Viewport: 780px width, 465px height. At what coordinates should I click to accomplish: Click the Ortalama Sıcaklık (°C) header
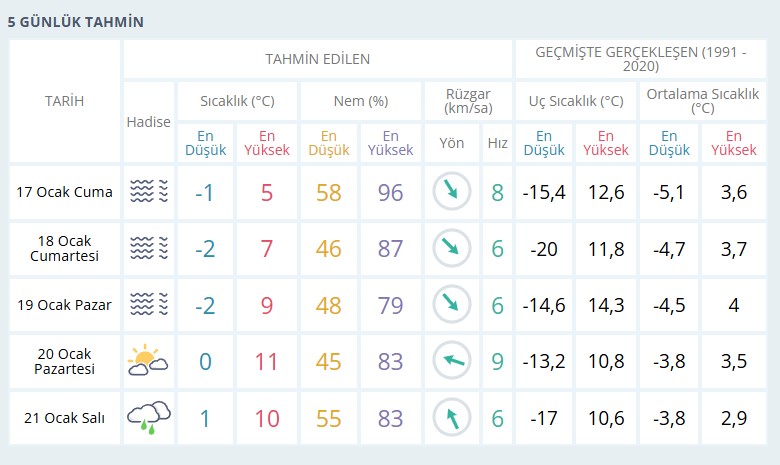click(702, 101)
